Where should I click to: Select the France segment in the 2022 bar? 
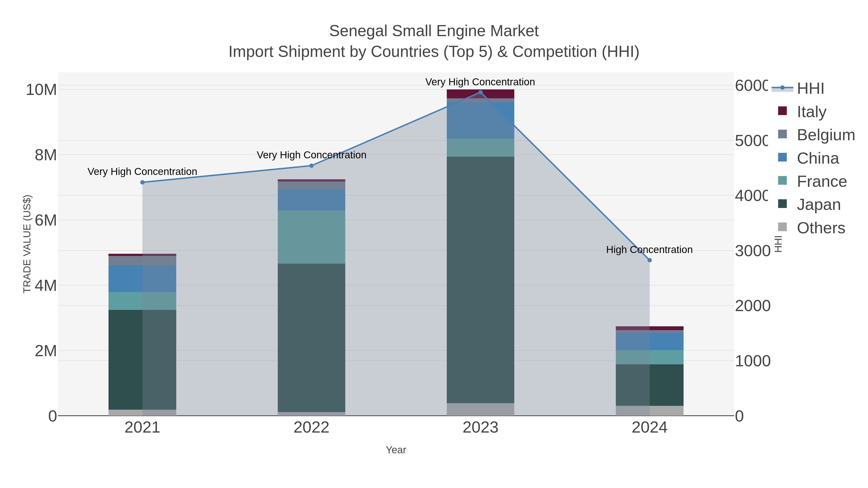311,237
